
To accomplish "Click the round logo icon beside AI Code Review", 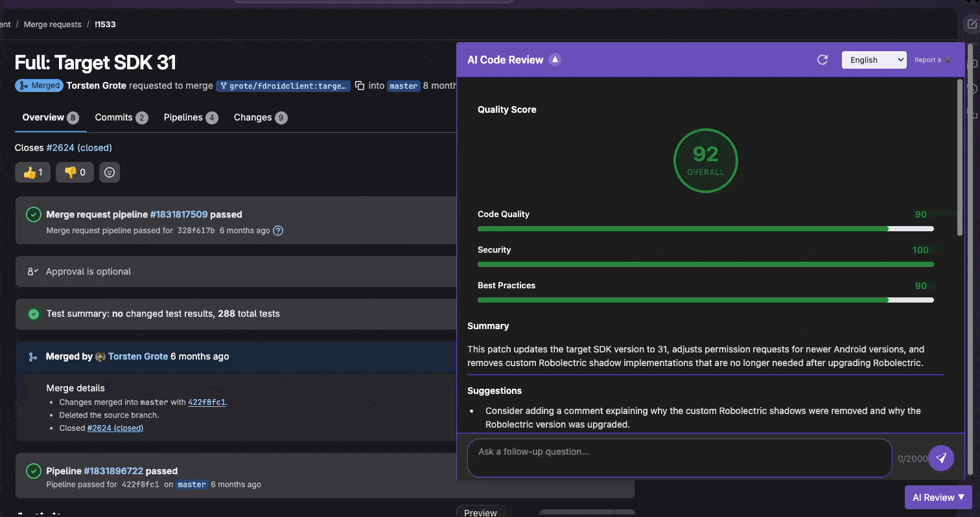I will coord(554,60).
